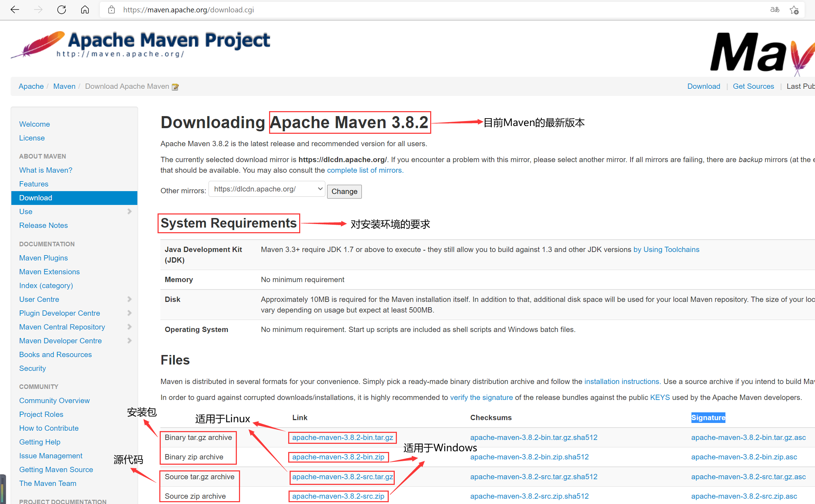Open the Other mirrors dropdown
The width and height of the screenshot is (815, 504).
[267, 189]
